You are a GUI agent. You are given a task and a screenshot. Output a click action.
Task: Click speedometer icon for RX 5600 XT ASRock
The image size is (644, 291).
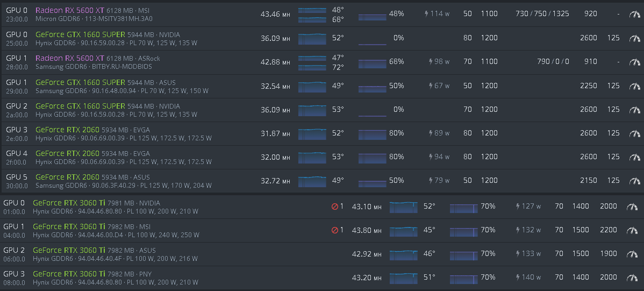[x=634, y=62]
